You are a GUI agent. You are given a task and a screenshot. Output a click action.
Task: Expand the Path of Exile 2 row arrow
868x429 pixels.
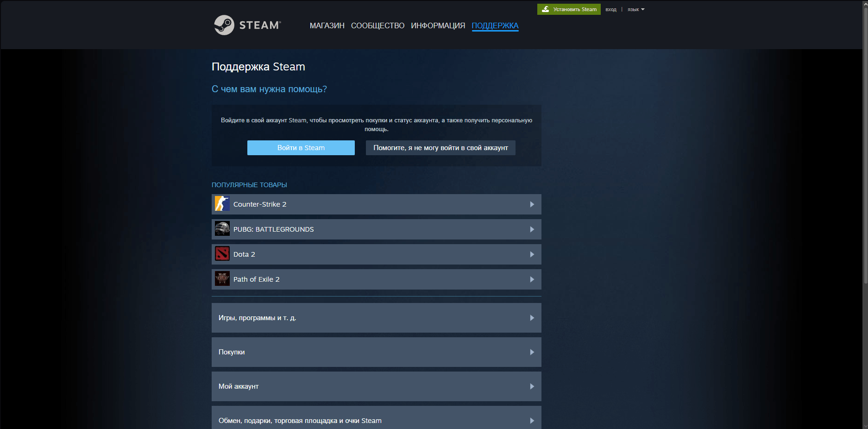click(x=532, y=279)
